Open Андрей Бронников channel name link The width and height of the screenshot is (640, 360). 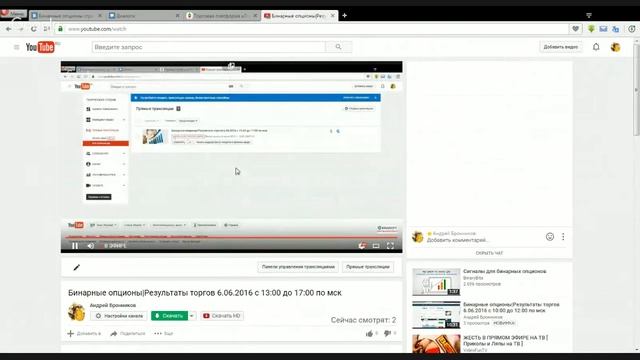(x=113, y=305)
